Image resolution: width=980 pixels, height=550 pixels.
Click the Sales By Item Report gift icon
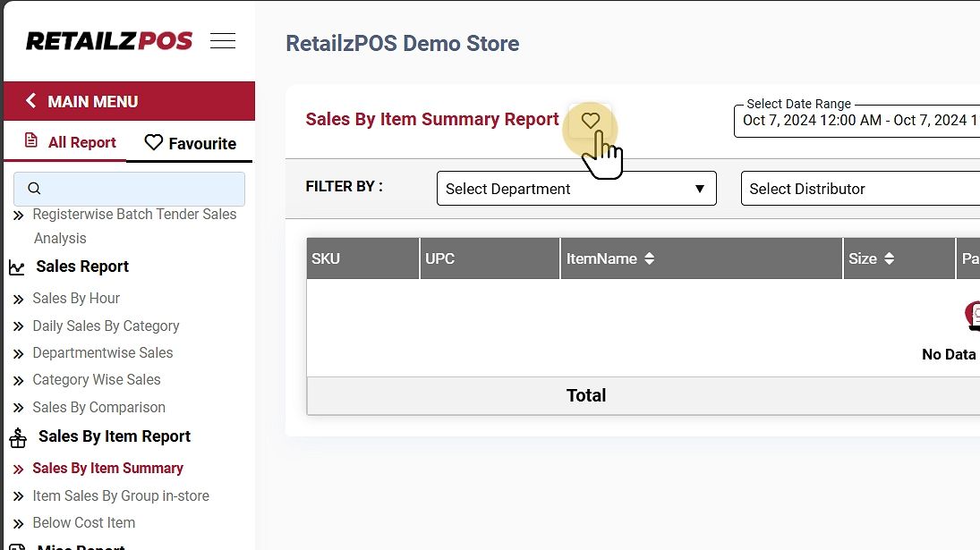click(x=18, y=437)
